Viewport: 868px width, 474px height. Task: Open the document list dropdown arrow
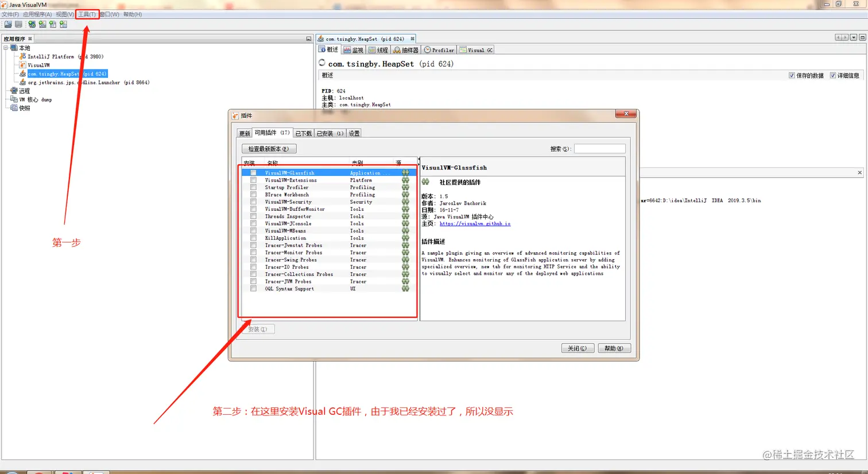coord(854,37)
